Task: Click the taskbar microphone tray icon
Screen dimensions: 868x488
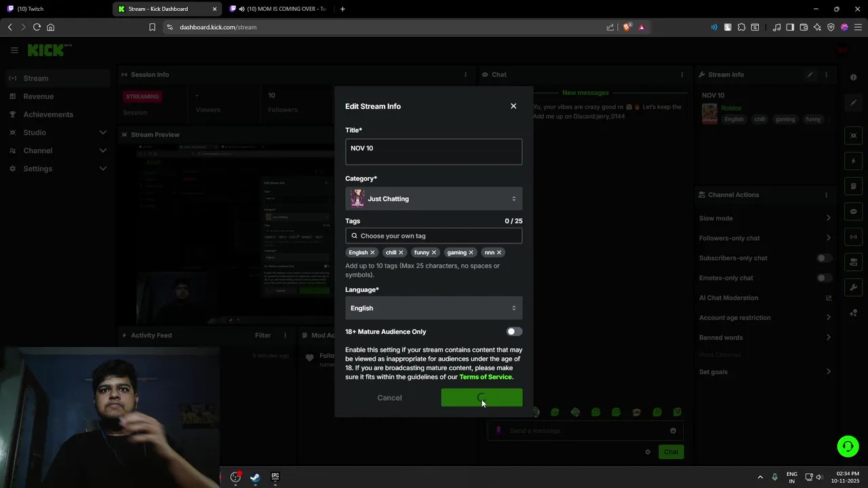Action: tap(774, 477)
